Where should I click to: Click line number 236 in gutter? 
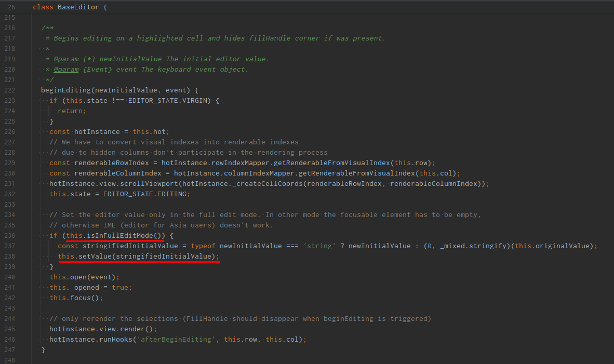point(10,236)
